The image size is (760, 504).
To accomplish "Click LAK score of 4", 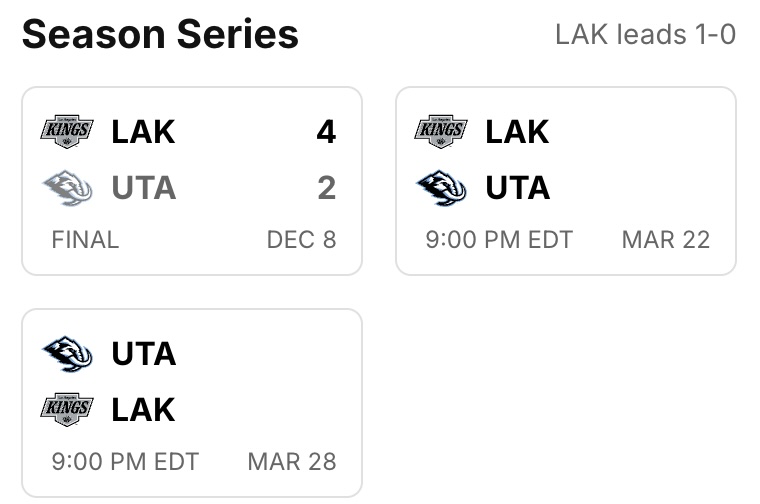I will [326, 131].
